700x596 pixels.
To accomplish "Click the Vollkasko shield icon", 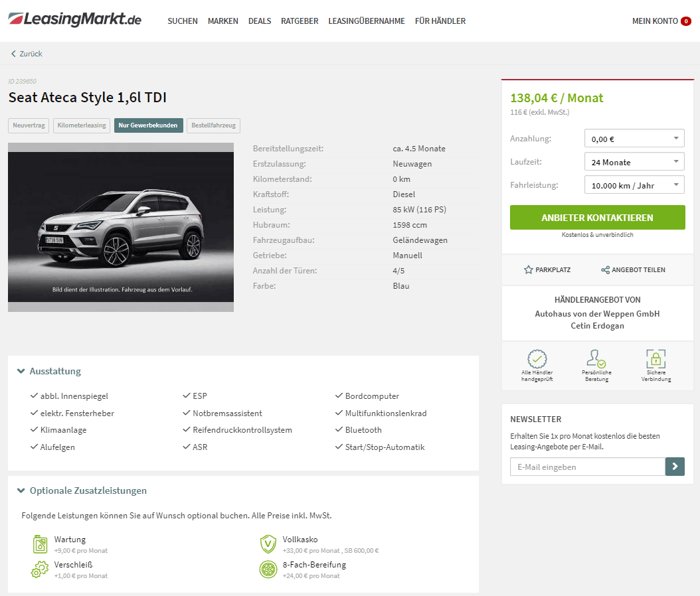I will (x=268, y=544).
